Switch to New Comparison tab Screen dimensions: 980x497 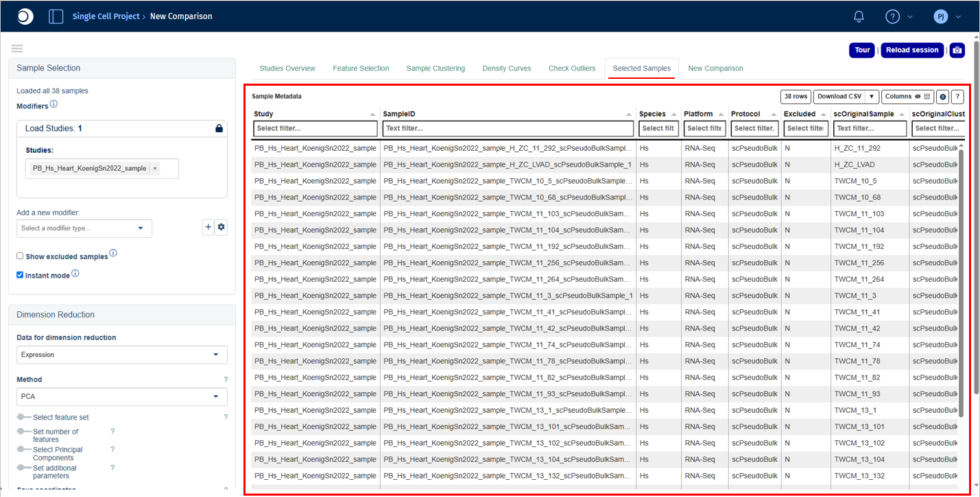(715, 69)
